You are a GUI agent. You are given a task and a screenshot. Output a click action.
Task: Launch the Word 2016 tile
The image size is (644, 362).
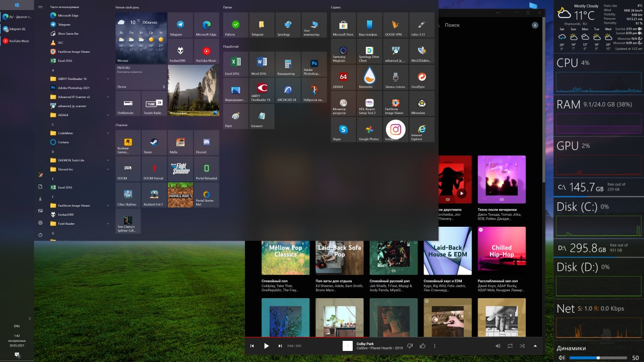click(x=262, y=64)
